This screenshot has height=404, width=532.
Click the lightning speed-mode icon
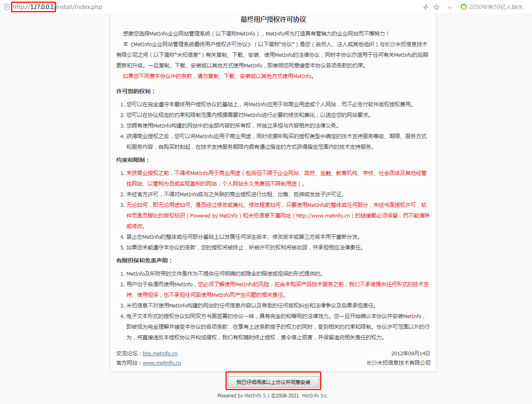pyautogui.click(x=426, y=7)
